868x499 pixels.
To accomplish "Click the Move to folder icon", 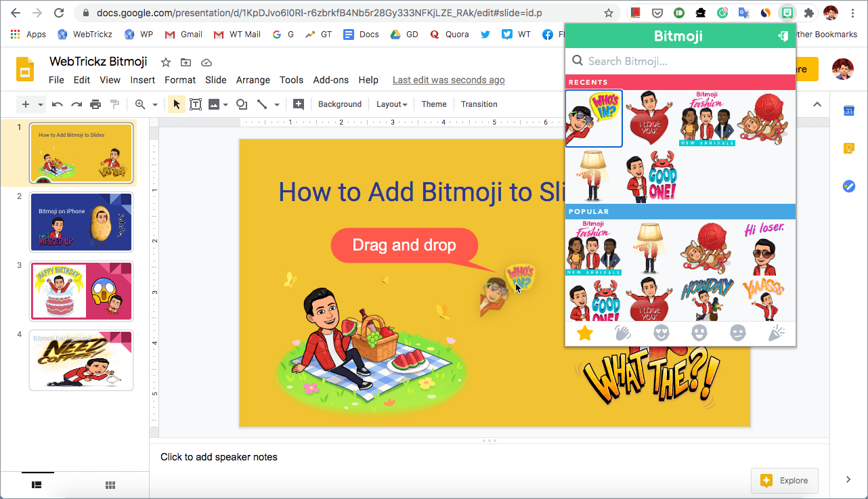I will [x=186, y=62].
